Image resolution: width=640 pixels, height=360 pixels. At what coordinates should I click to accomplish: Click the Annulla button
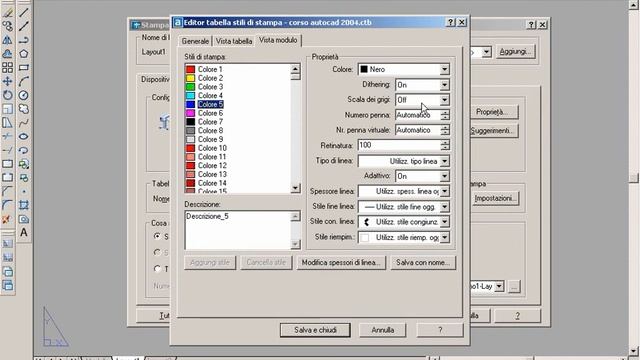click(x=382, y=330)
